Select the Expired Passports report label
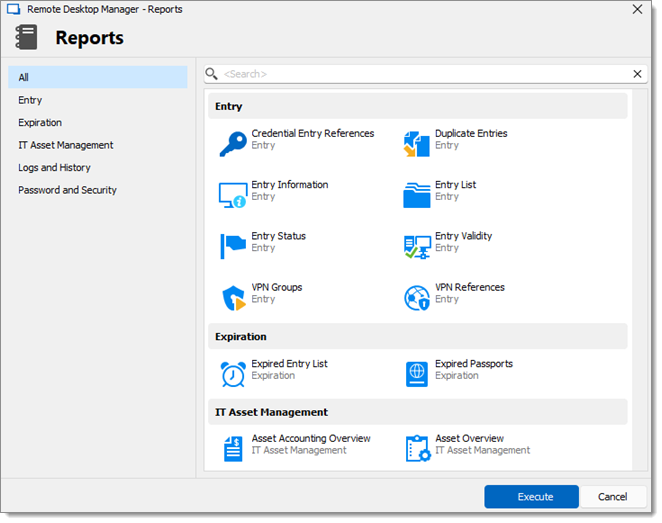662x523 pixels. tap(474, 364)
